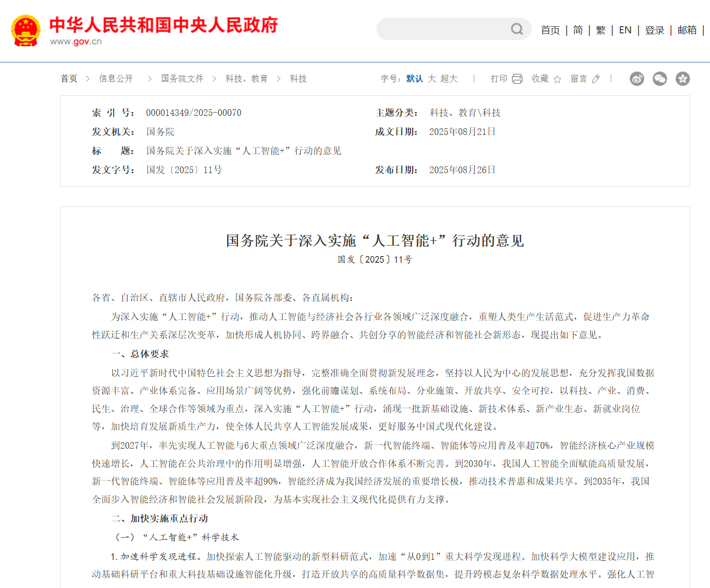Click the national emblem government logo
The height and width of the screenshot is (588, 710).
[26, 31]
